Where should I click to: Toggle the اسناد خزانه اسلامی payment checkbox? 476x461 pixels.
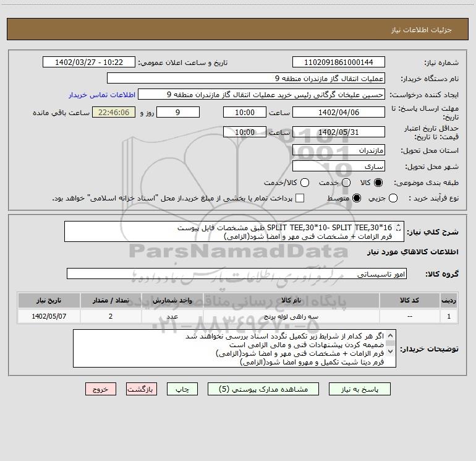(300, 198)
